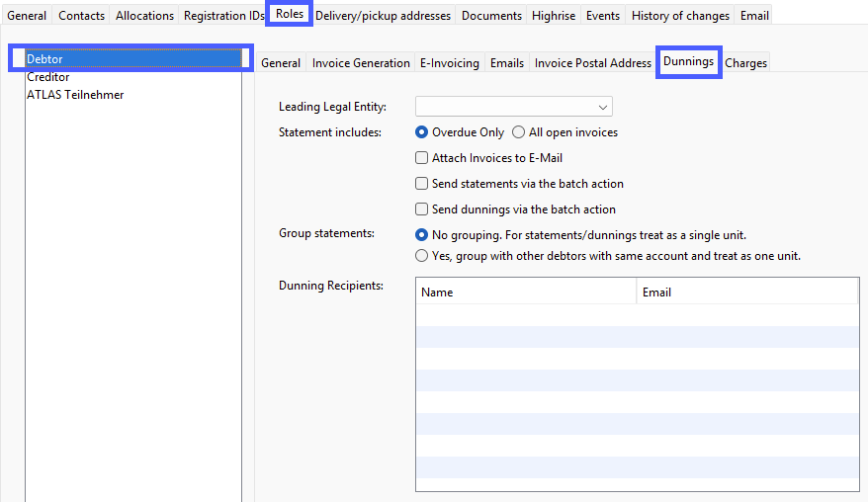Switch to Invoice Generation sub-tab

(x=361, y=63)
